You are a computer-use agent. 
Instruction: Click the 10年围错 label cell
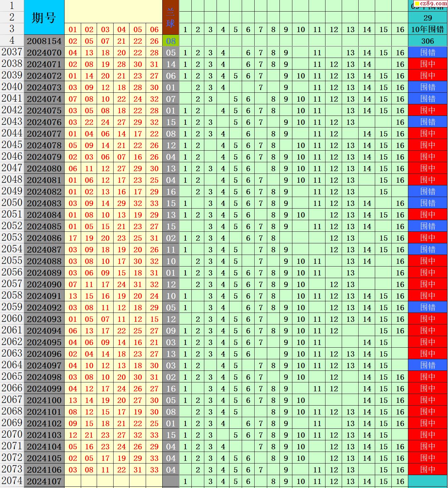[428, 29]
